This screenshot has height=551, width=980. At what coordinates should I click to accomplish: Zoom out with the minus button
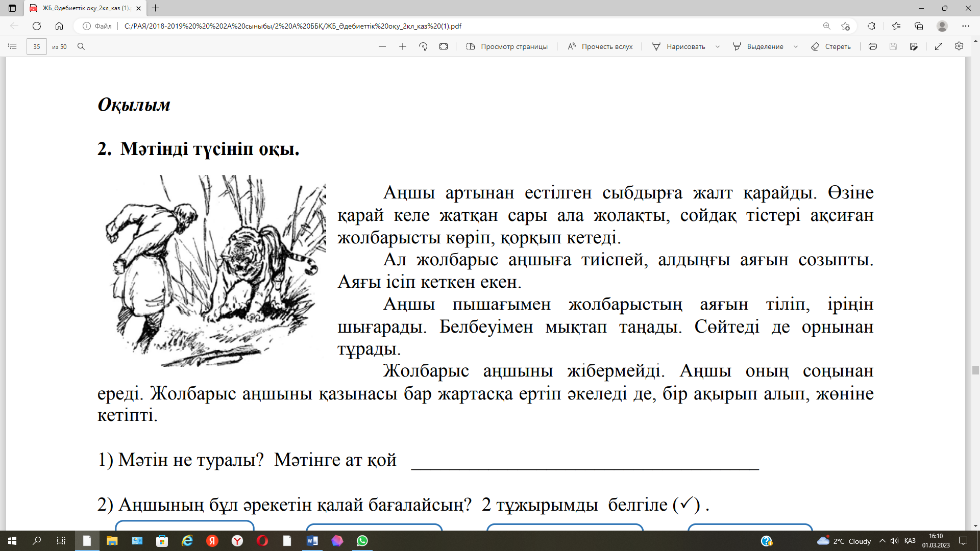[x=382, y=46]
